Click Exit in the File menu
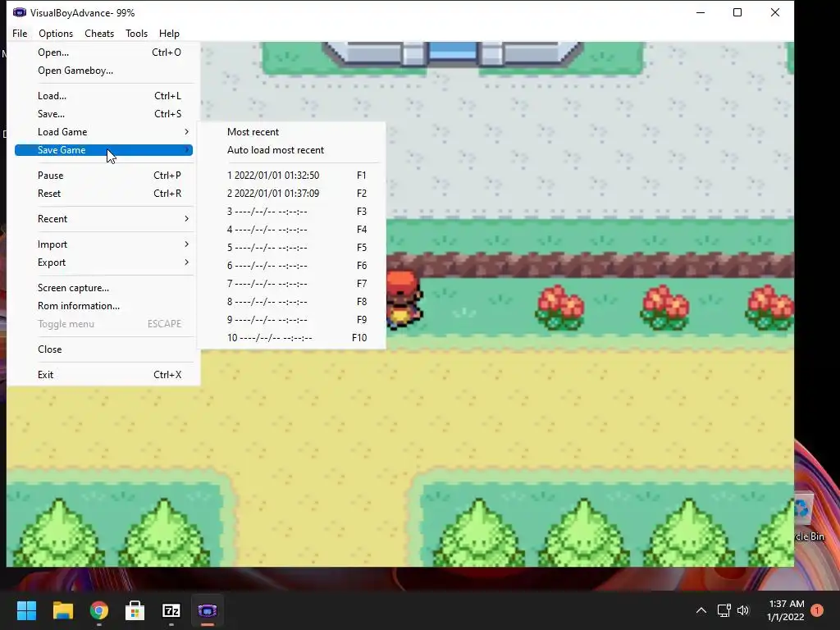 click(x=103, y=374)
